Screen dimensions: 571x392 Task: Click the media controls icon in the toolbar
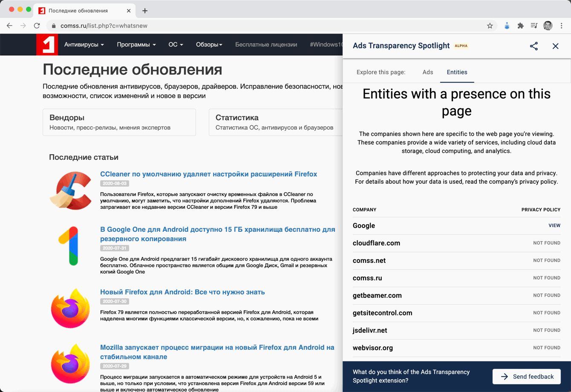point(534,26)
